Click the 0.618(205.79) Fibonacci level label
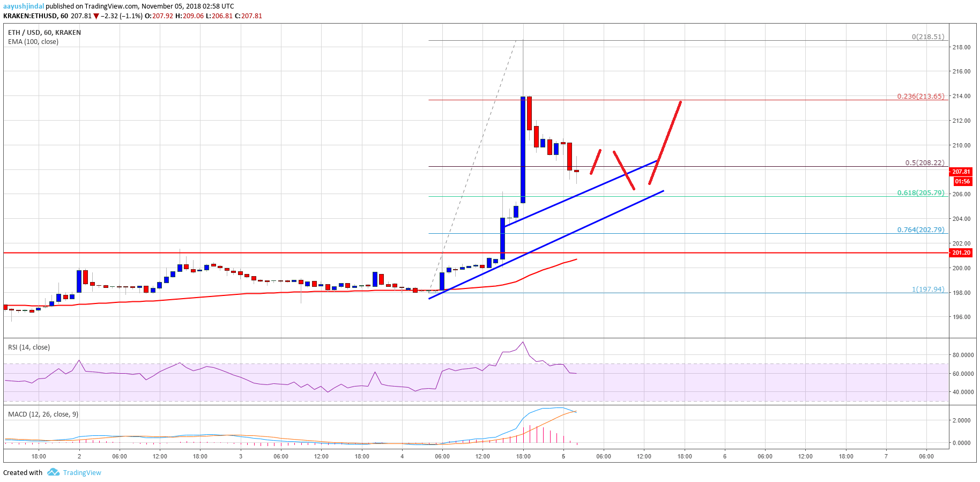This screenshot has width=980, height=482. [920, 193]
